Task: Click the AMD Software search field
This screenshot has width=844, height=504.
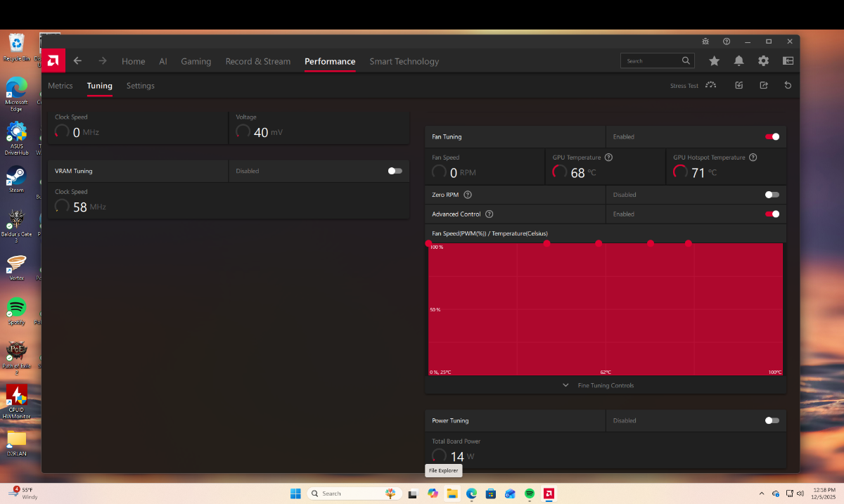Action: point(652,61)
